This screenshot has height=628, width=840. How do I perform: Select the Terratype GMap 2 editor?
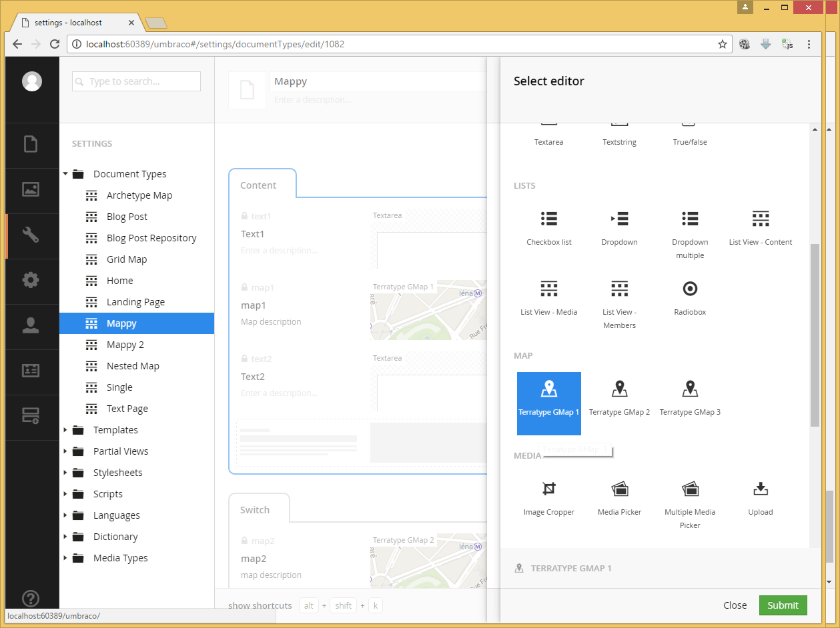pos(620,399)
